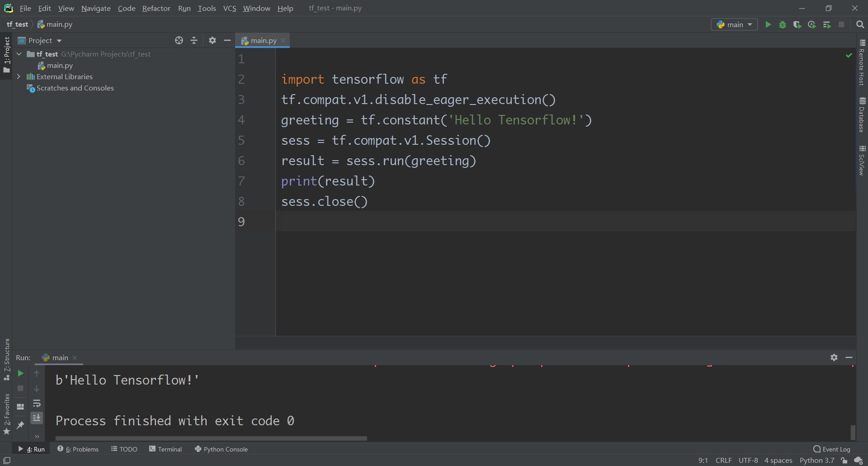Open the Navigate menu
868x466 pixels.
[x=96, y=8]
